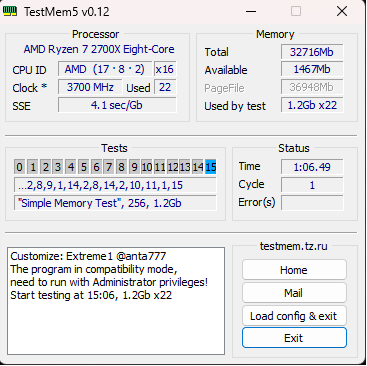
Task: Click Load config & exit button
Action: [x=294, y=316]
